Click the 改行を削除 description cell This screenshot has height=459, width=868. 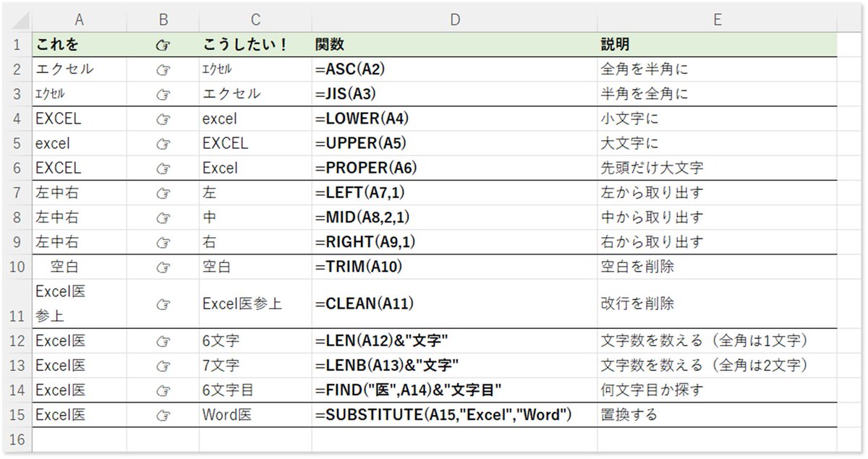pyautogui.click(x=717, y=304)
